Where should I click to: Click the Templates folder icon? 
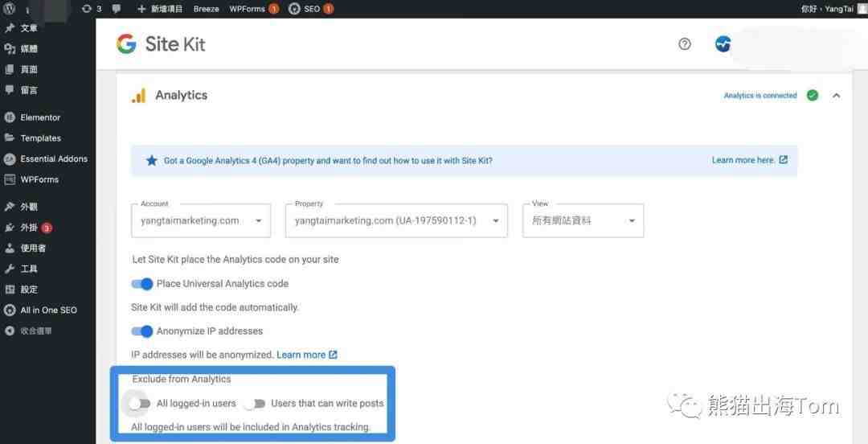point(10,138)
